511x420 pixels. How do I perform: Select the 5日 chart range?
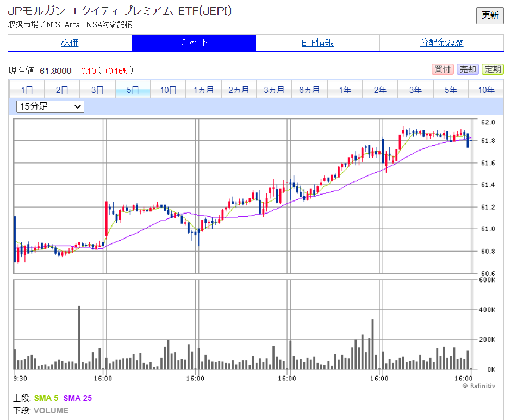[x=133, y=90]
